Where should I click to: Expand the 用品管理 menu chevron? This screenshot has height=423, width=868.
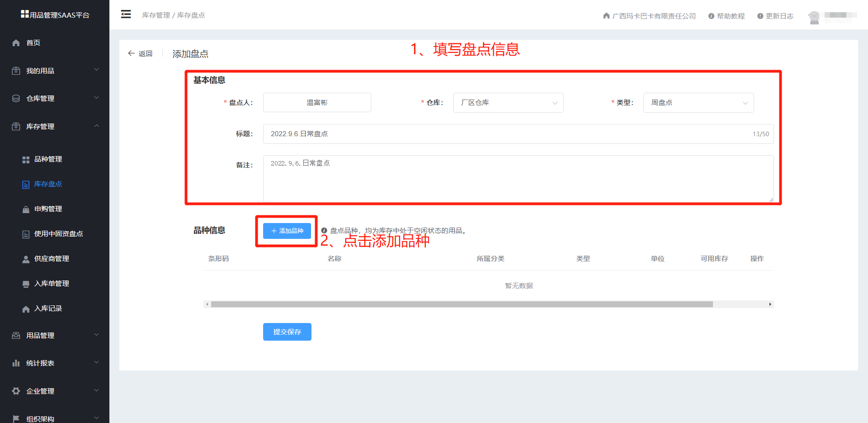pyautogui.click(x=96, y=335)
